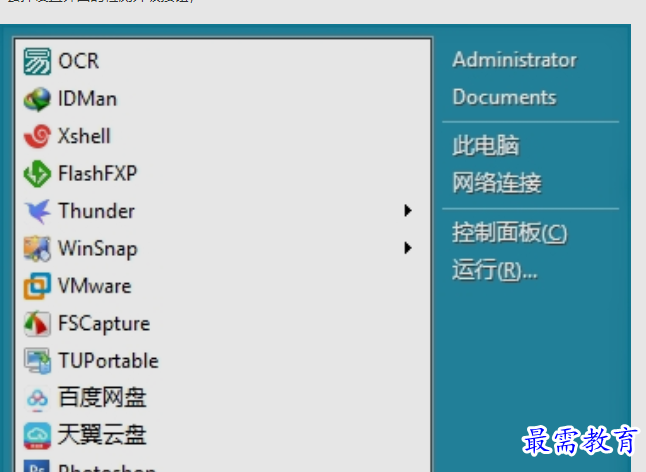Expand the Thunder submenu arrow
The height and width of the screenshot is (472, 646).
pos(407,210)
